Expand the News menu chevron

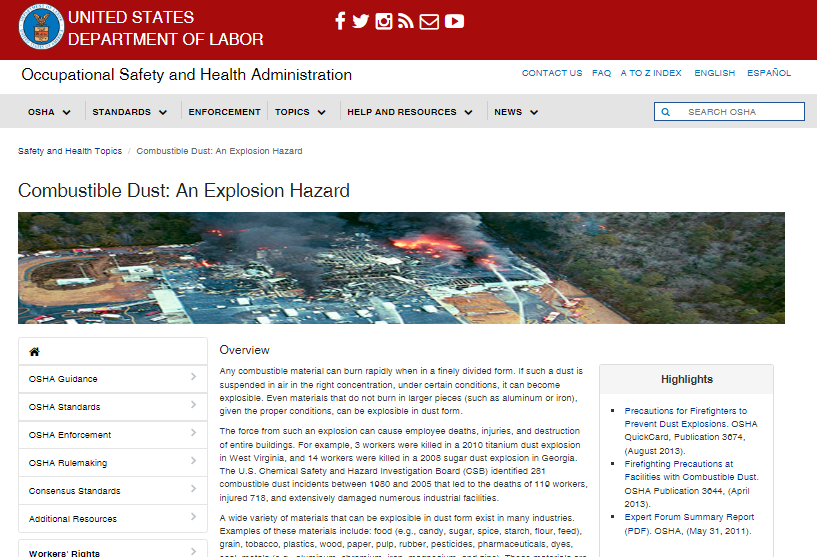(x=534, y=112)
